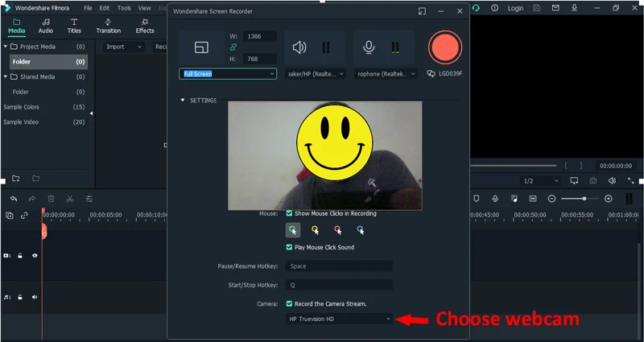Image resolution: width=644 pixels, height=342 pixels.
Task: Toggle video track 1 lock
Action: [x=19, y=255]
